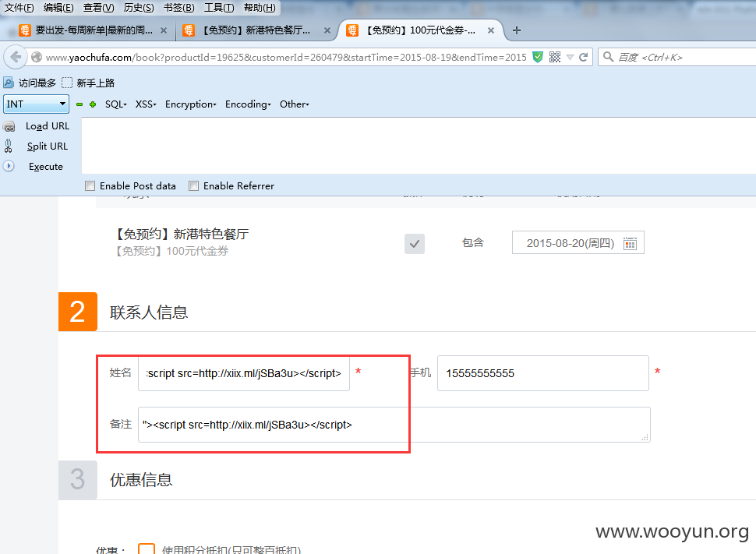
Task: Click the Execute play icon
Action: point(9,166)
